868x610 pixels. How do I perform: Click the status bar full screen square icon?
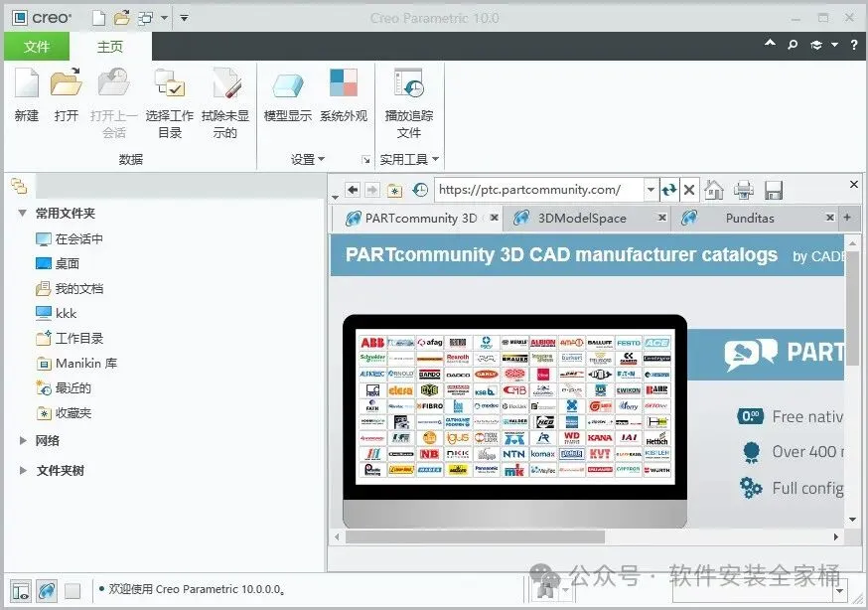[72, 591]
